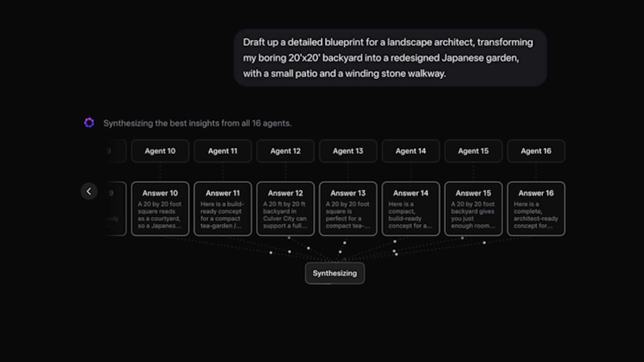Viewport: 644px width, 362px height.
Task: Click the partially hidden Answer 9 card
Action: pyautogui.click(x=116, y=209)
